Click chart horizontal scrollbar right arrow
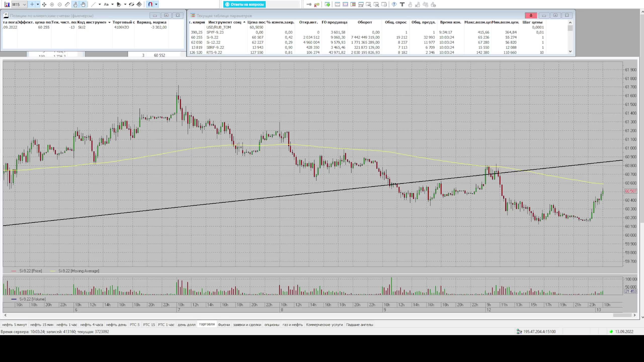The height and width of the screenshot is (362, 644). pyautogui.click(x=634, y=315)
